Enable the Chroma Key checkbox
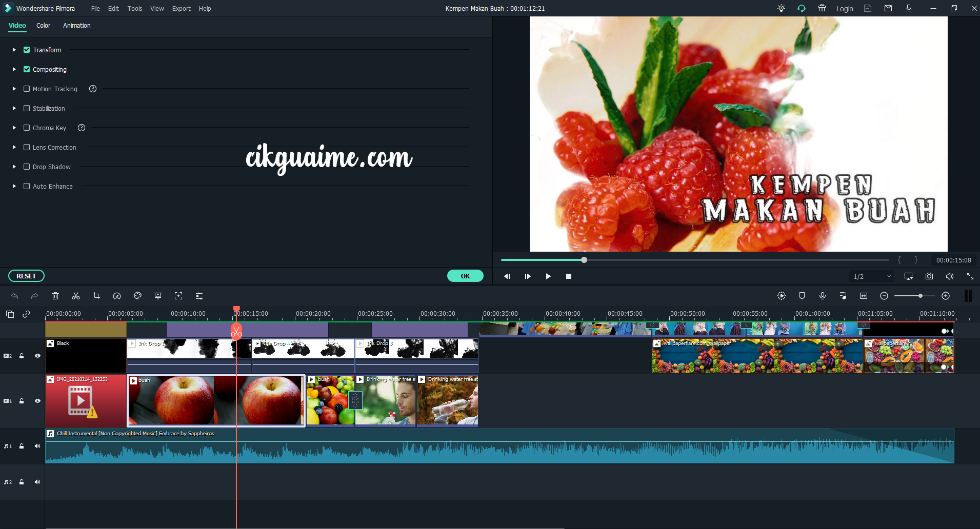 27,128
